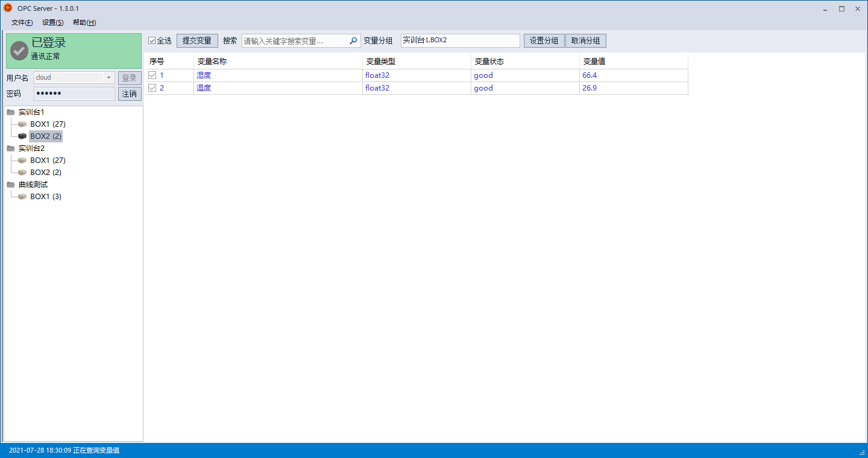This screenshot has height=458, width=868.
Task: Select BOX1 (3) under 曲线测试
Action: tap(46, 197)
